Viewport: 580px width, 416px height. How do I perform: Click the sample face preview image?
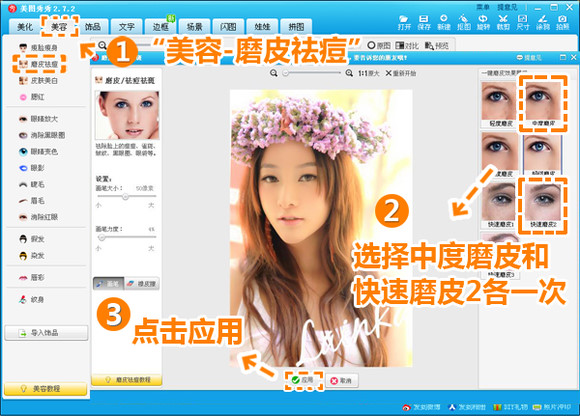tap(127, 115)
